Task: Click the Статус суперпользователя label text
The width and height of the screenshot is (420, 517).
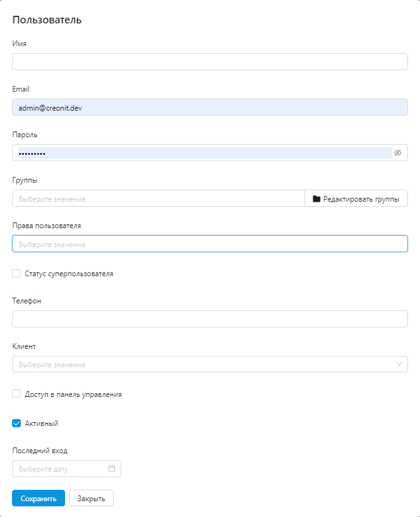Action: (x=69, y=274)
